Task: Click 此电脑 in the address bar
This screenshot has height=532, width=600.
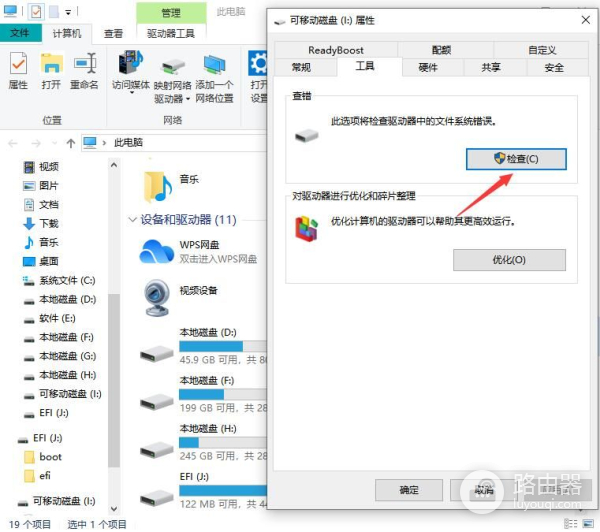Action: tap(128, 143)
